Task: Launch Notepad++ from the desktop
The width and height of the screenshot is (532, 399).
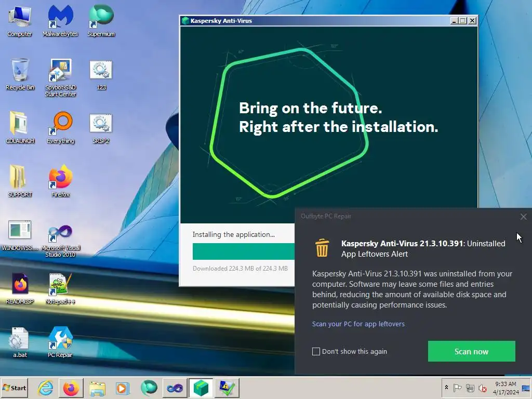Action: coord(60,288)
